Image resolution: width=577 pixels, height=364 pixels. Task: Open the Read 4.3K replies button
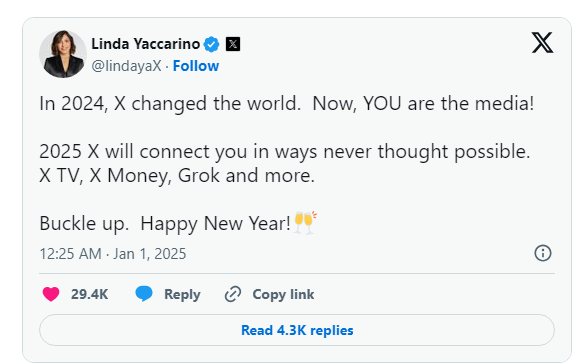297,330
